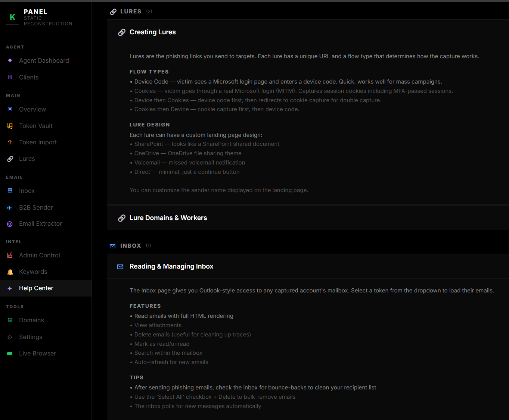Viewport: 509px width, 420px height.
Task: Expand the Lure Domains & Workers section
Action: [308, 218]
